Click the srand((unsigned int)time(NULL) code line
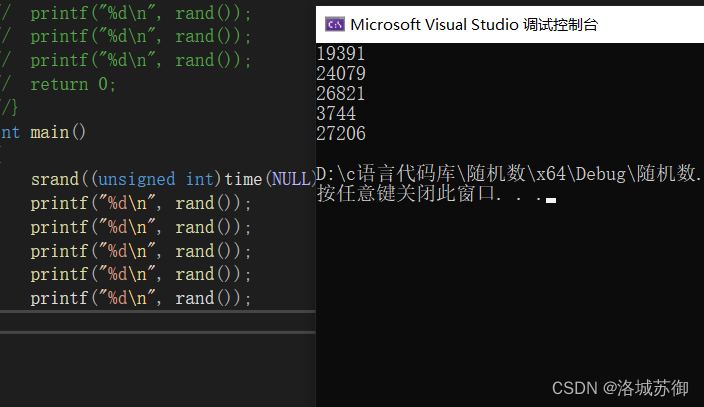 (173, 179)
